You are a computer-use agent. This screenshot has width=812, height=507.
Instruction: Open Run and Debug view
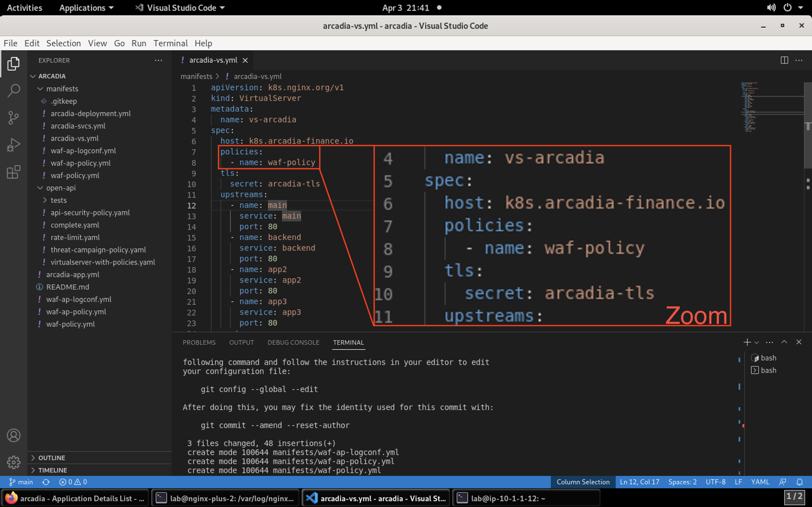pos(14,145)
